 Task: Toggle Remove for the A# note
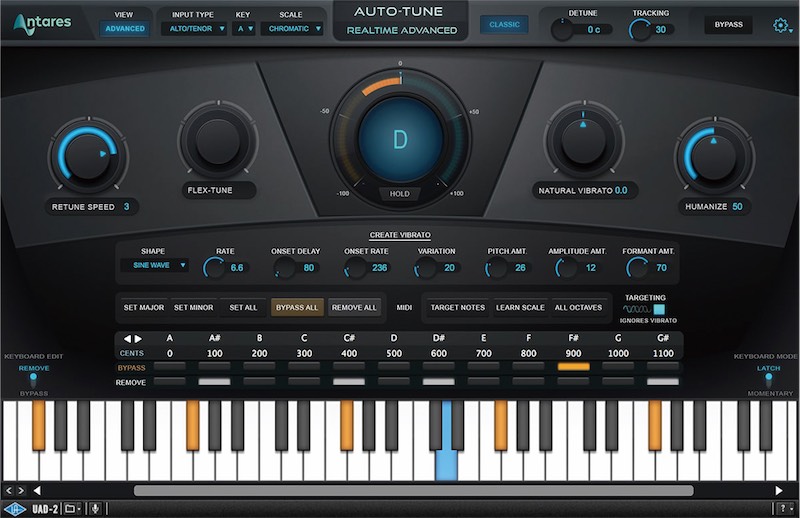coord(214,382)
